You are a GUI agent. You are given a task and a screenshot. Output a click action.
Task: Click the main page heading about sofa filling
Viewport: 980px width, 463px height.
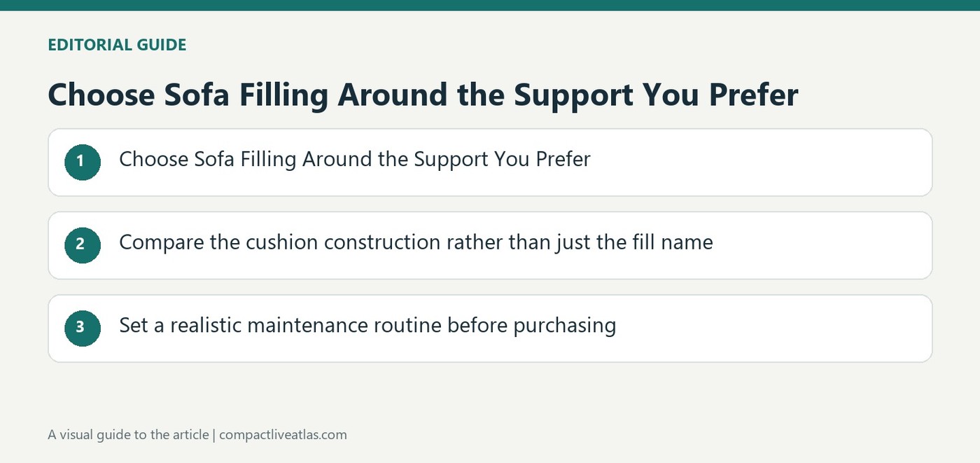coord(423,95)
